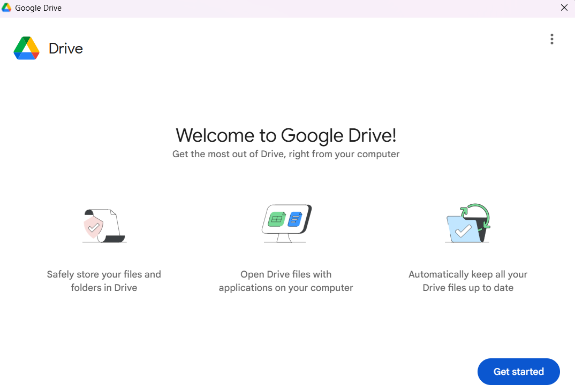Click 'Automatically keep all your Drive files' text

click(468, 281)
